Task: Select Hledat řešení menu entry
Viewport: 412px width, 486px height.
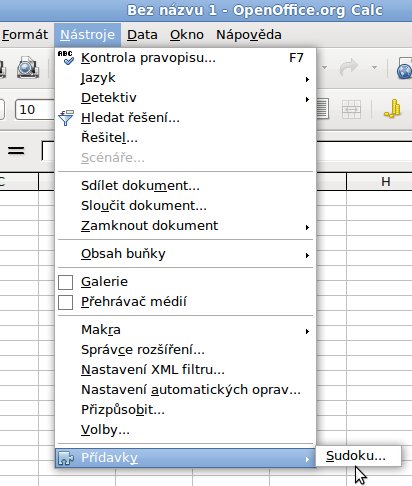Action: pyautogui.click(x=185, y=118)
